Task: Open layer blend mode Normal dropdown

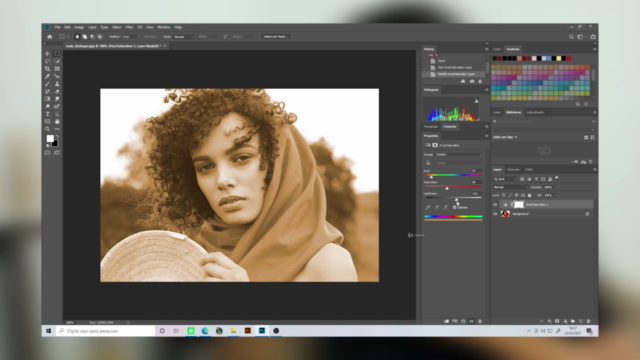Action: 510,187
